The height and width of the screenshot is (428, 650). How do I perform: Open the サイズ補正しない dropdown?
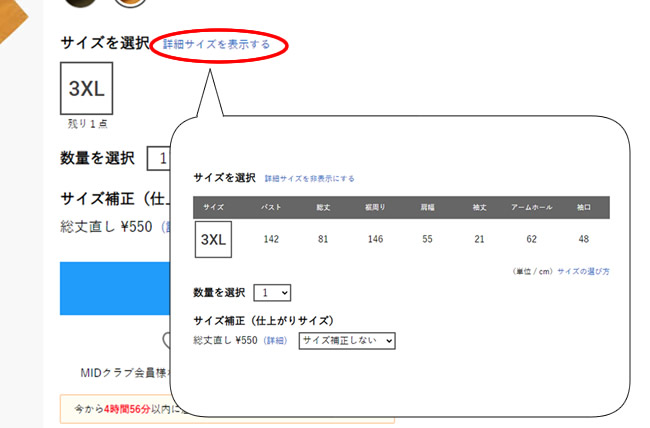pyautogui.click(x=347, y=341)
